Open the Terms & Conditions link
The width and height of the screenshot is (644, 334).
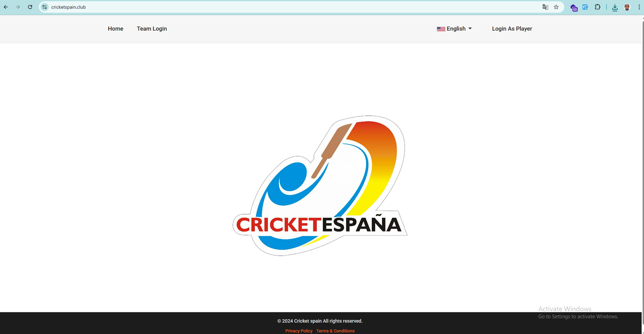pyautogui.click(x=335, y=331)
